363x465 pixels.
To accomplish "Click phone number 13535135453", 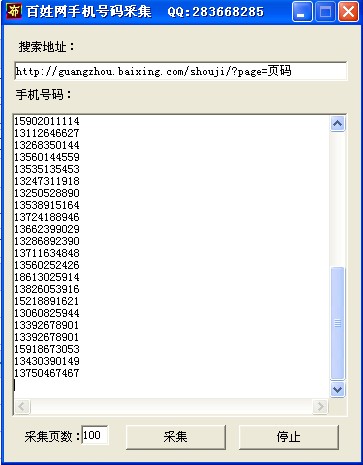I will point(47,169).
